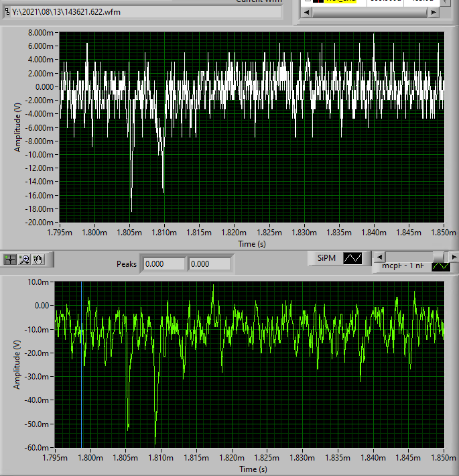Click the yellow highlighted cell in top table
Viewport: 459px width, 476px height.
coord(342,2)
